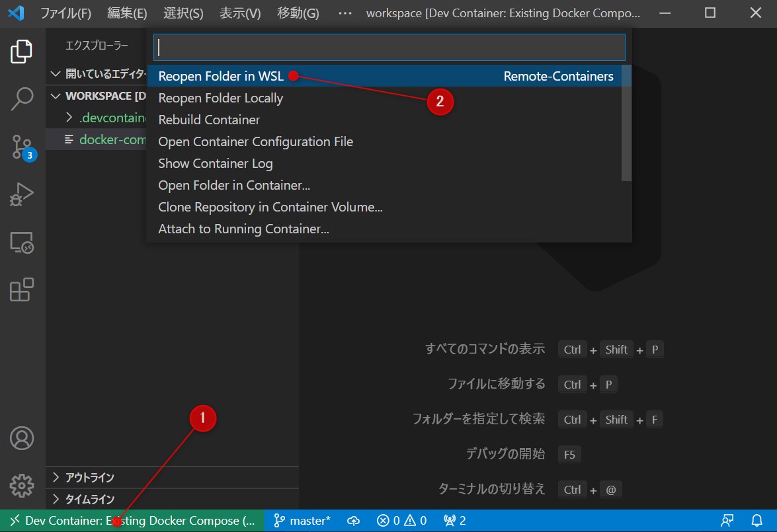Open the 移動(G) menu
The width and height of the screenshot is (777, 532).
[298, 13]
